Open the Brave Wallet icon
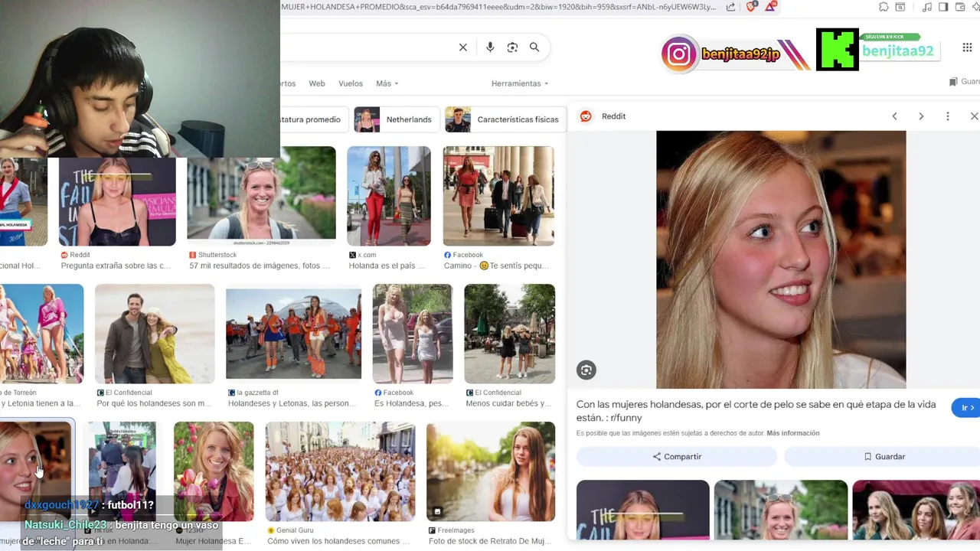Viewport: 980px width, 551px height. 960,7
